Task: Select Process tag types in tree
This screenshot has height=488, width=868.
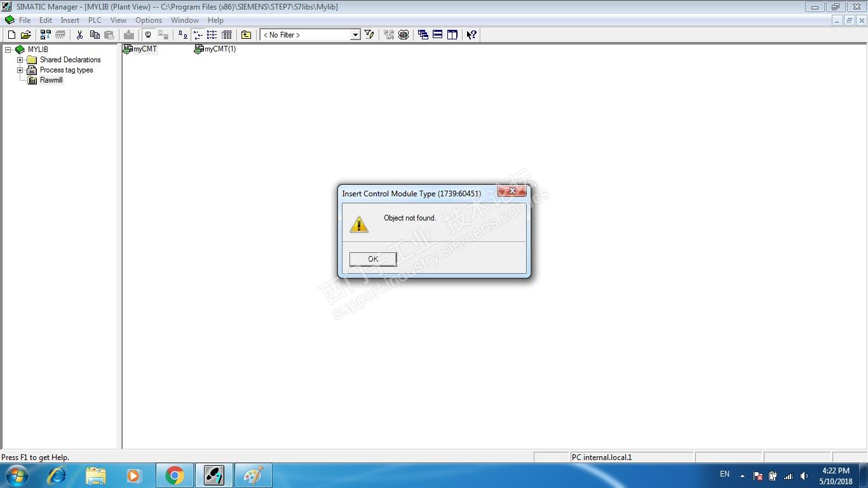Action: [x=66, y=70]
